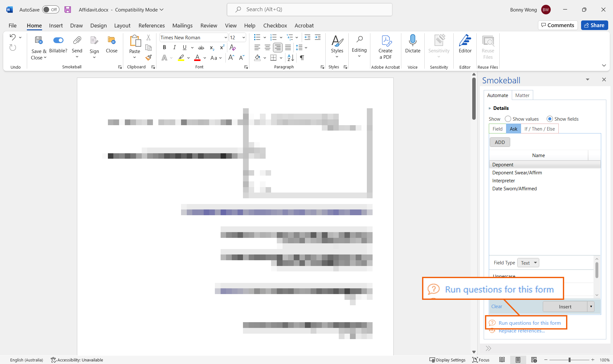Open the font size dropdown
The image size is (613, 364).
click(x=244, y=37)
